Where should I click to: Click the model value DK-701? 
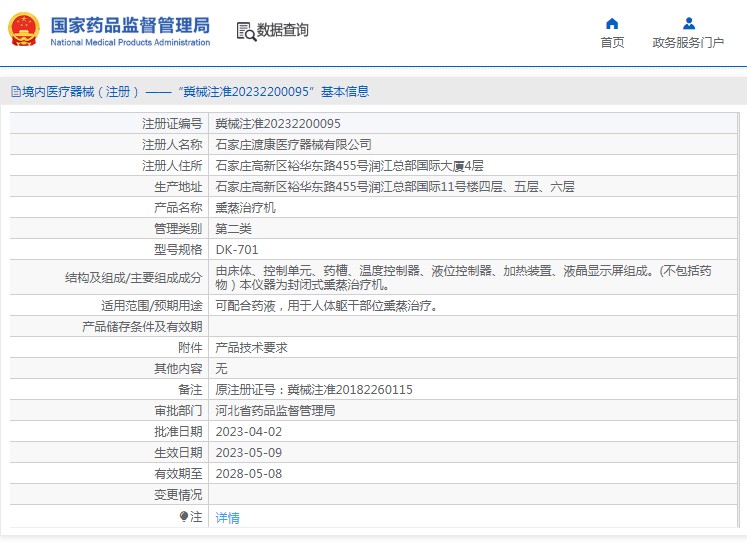click(x=236, y=249)
